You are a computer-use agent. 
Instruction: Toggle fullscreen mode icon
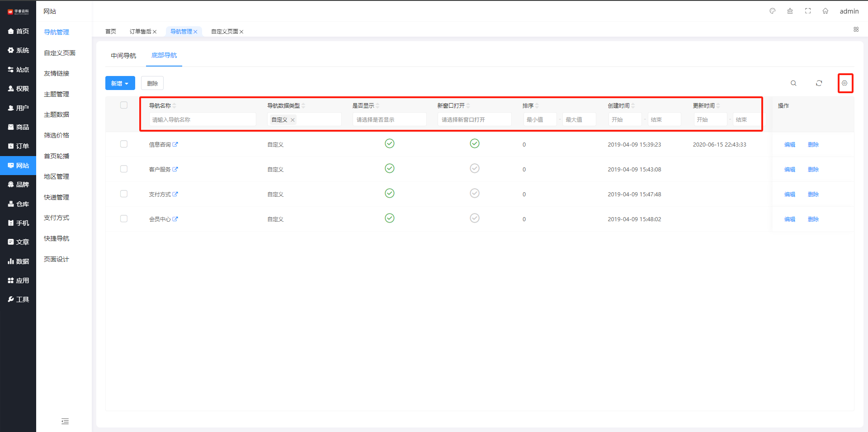[808, 11]
